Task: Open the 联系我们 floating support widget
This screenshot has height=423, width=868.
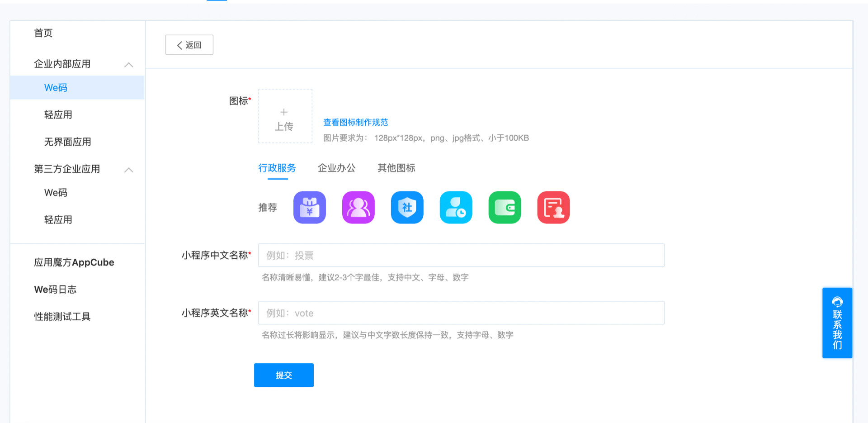Action: point(837,323)
